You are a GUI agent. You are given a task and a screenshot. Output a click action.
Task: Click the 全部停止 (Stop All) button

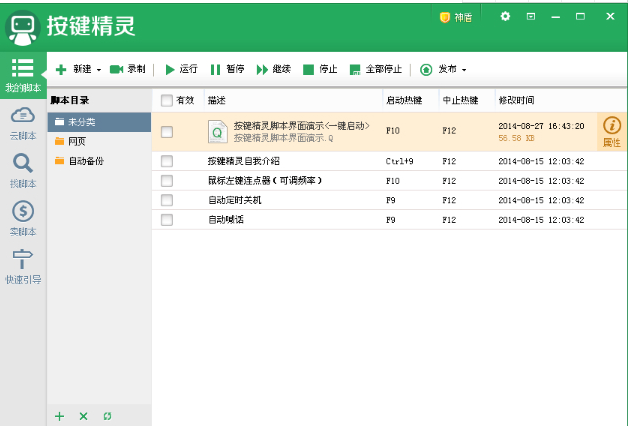click(x=376, y=69)
